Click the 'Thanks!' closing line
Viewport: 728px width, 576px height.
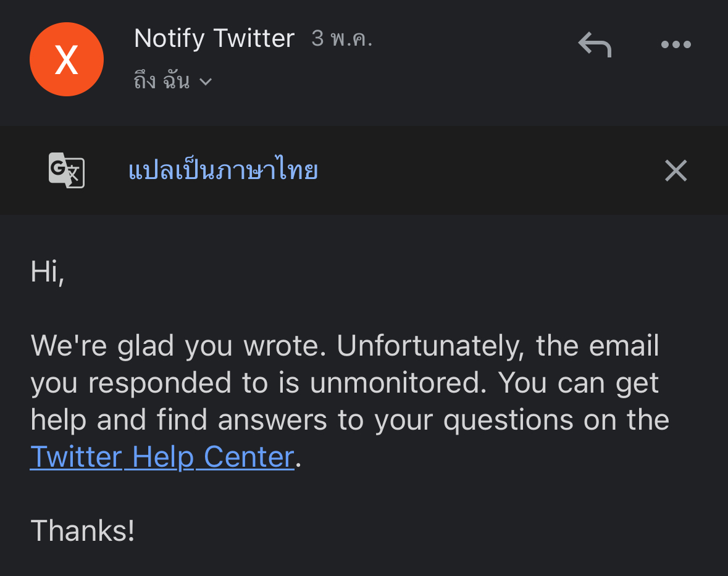83,530
